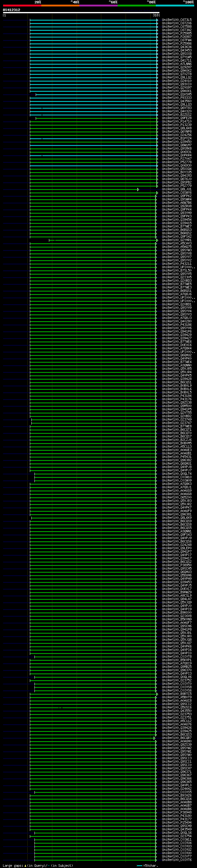Select hit label UniRef100_P93333
This screenshot has height=868, width=197.
click(x=176, y=98)
